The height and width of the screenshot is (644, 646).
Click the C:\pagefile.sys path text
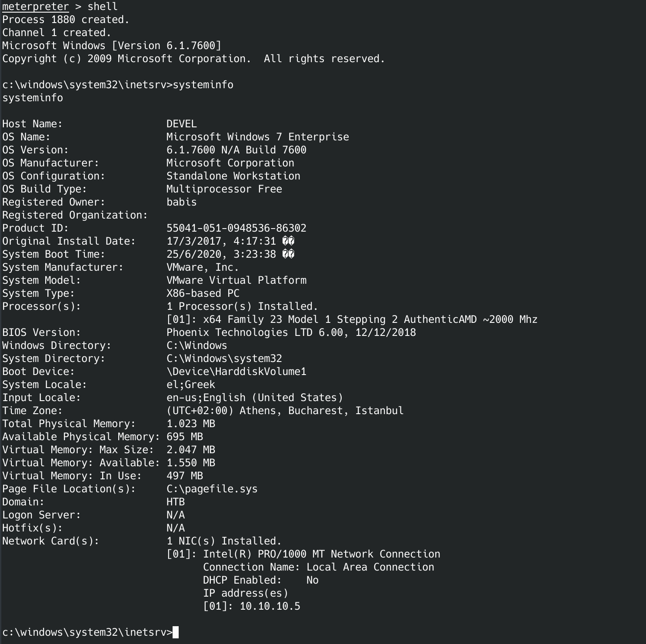tap(212, 489)
